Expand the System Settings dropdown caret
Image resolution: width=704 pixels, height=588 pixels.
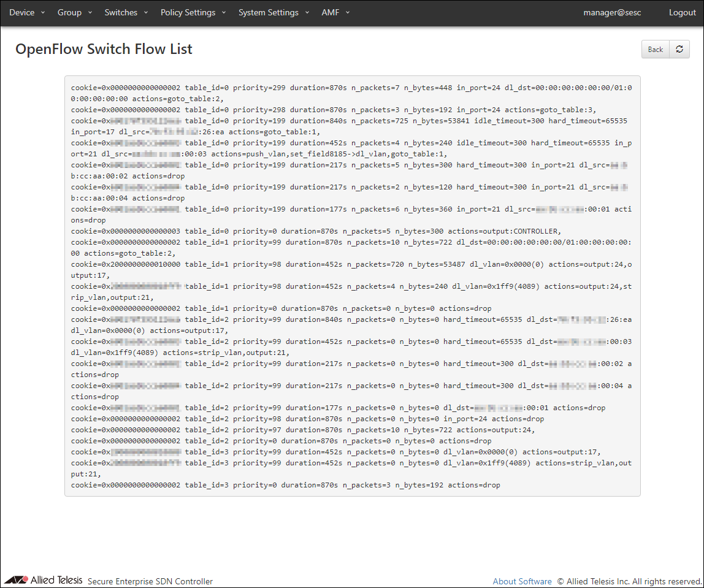(x=307, y=13)
